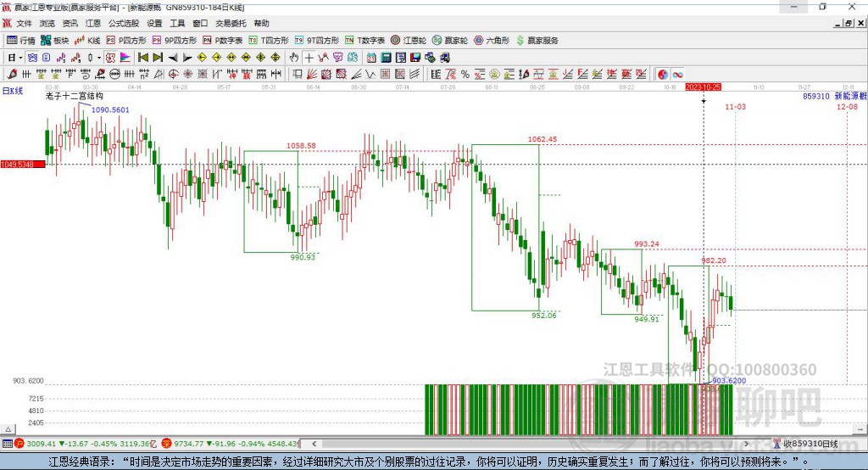Select the protractor angle tool
Image resolution: width=868 pixels, height=470 pixels.
pyautogui.click(x=159, y=75)
